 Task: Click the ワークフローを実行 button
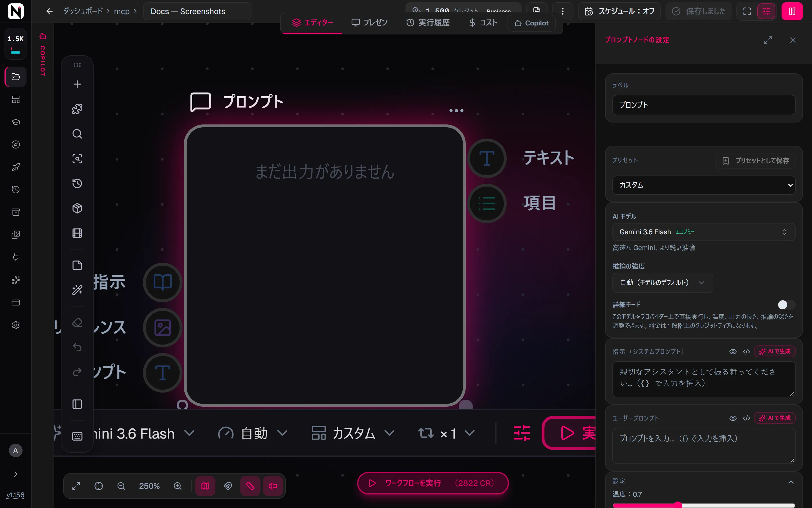pos(433,483)
